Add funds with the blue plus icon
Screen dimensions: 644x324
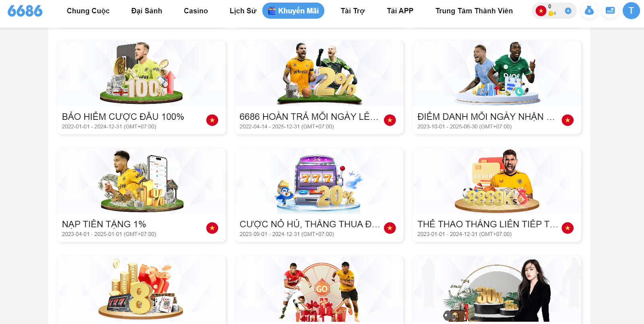[568, 11]
